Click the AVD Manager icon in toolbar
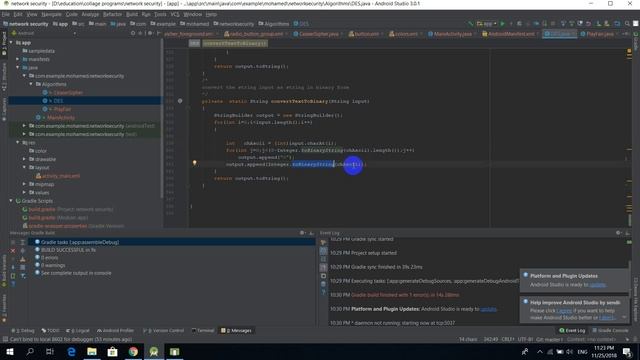 pos(598,24)
